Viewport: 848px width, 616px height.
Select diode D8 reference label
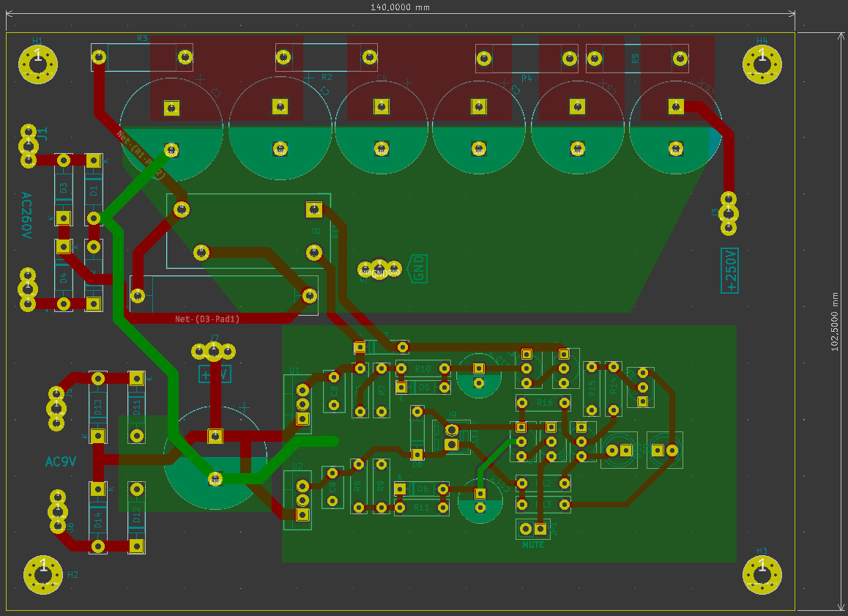(417, 464)
